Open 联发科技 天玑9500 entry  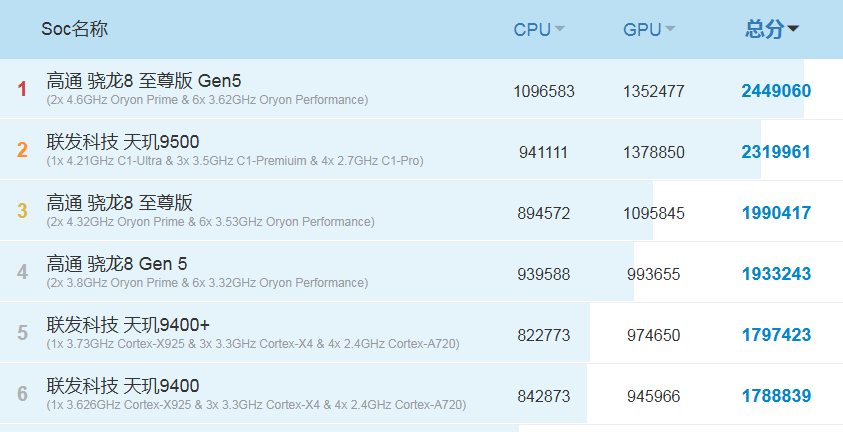click(123, 142)
